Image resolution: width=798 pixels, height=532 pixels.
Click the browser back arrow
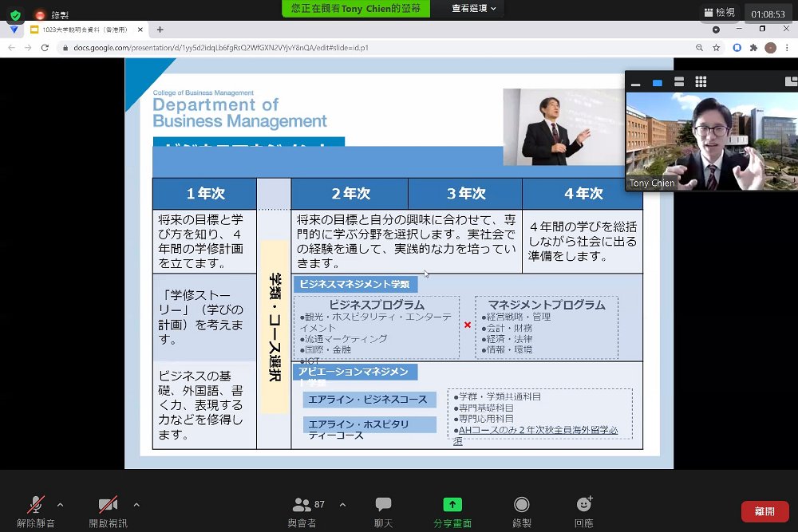[12, 48]
